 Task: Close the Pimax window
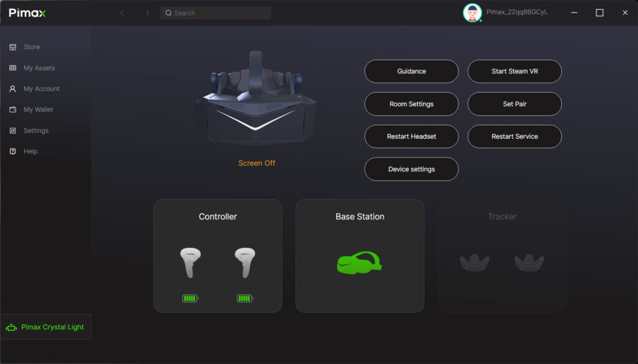click(x=625, y=12)
